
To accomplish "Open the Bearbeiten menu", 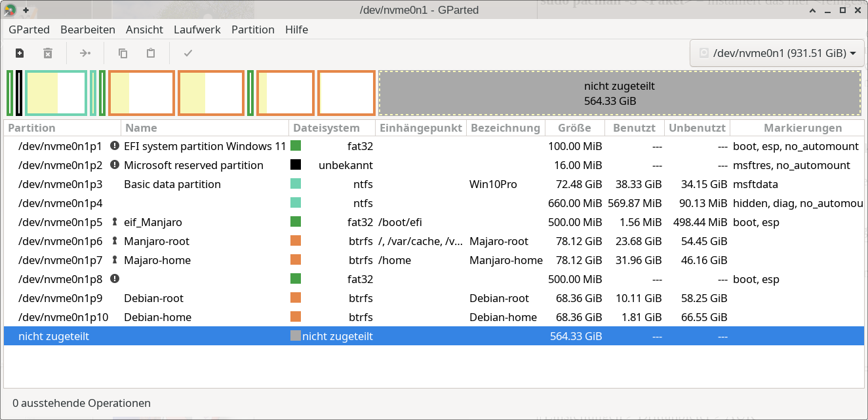I will point(88,29).
